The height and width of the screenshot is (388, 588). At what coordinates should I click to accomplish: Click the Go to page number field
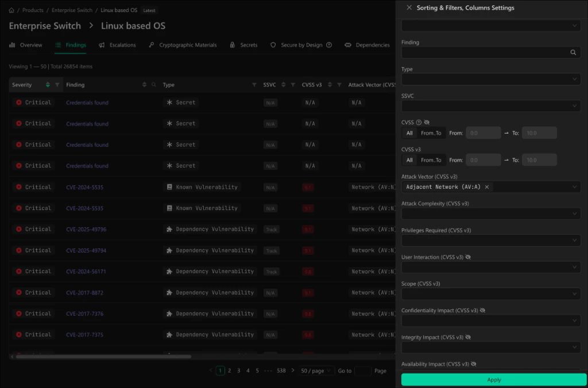[363, 371]
